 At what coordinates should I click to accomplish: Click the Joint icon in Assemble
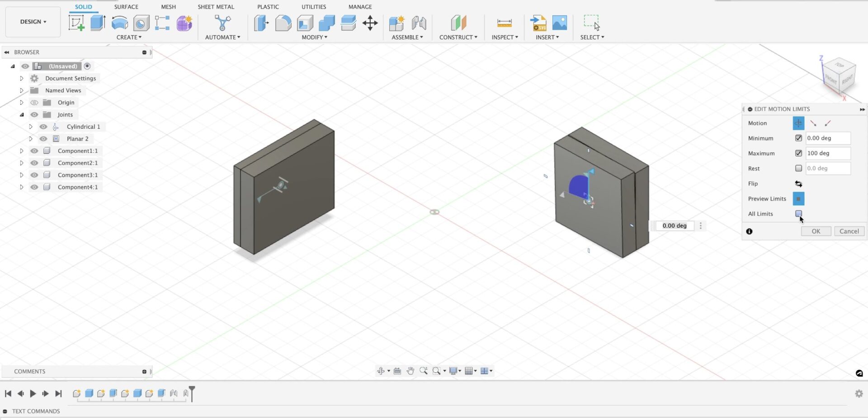419,23
